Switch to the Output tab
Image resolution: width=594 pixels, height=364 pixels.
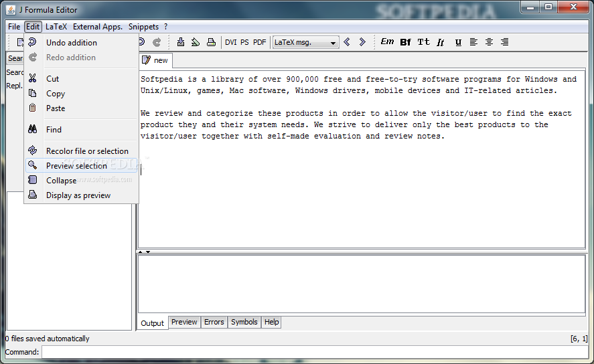click(152, 323)
